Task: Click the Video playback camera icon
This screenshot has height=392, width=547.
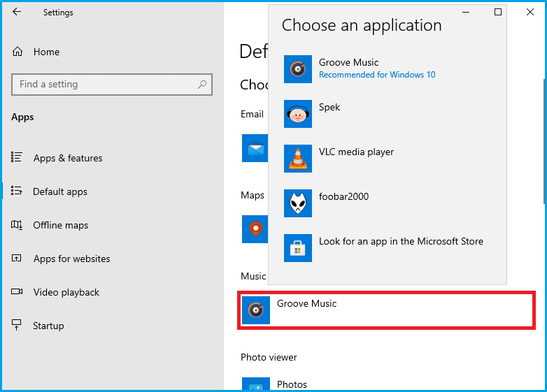Action: click(17, 291)
